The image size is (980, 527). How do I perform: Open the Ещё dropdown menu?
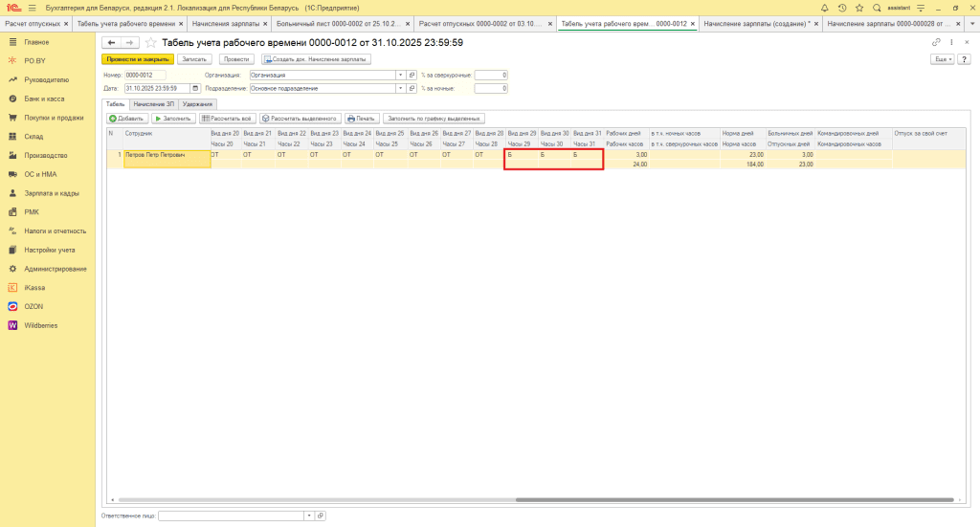point(944,59)
